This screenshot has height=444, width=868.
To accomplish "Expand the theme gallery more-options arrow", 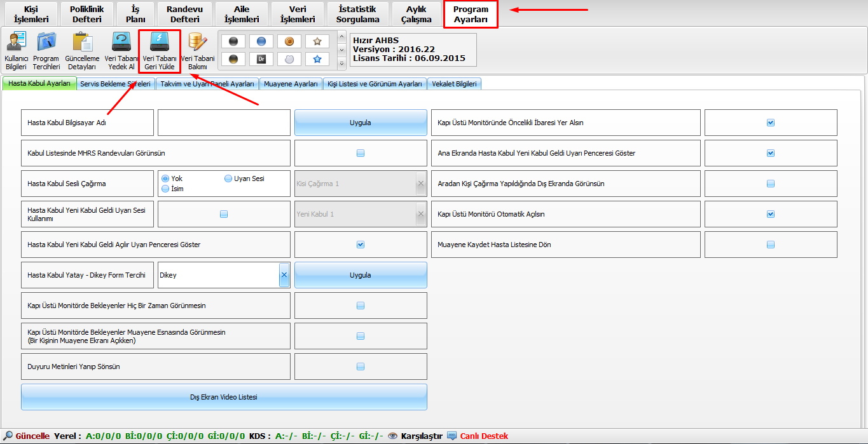I will point(341,63).
